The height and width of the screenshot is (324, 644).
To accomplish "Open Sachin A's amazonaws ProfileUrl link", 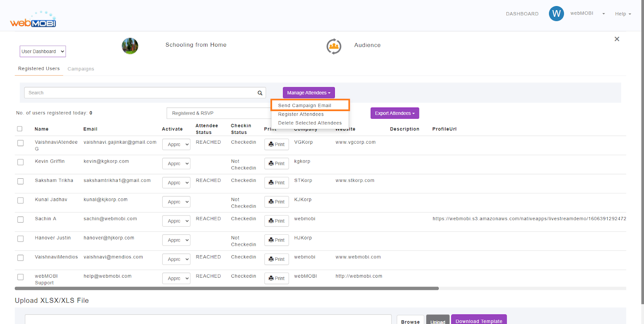I will (529, 219).
